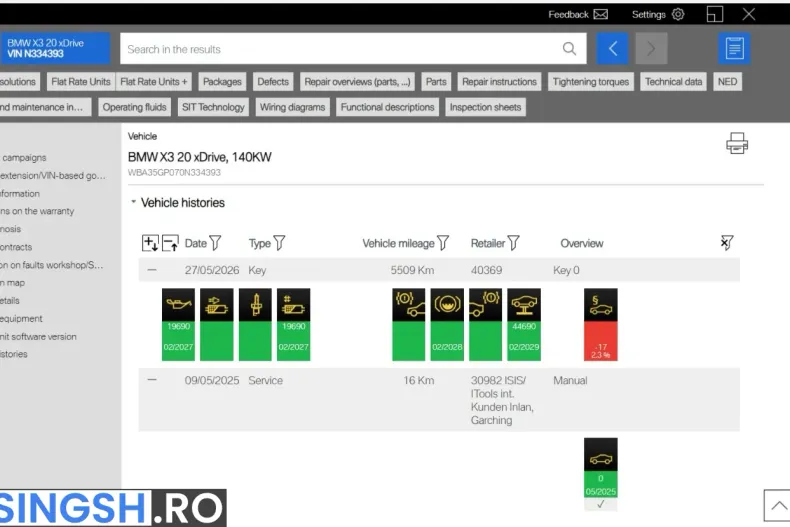Open the SIT Technology tab
The width and height of the screenshot is (790, 527).
tap(213, 107)
